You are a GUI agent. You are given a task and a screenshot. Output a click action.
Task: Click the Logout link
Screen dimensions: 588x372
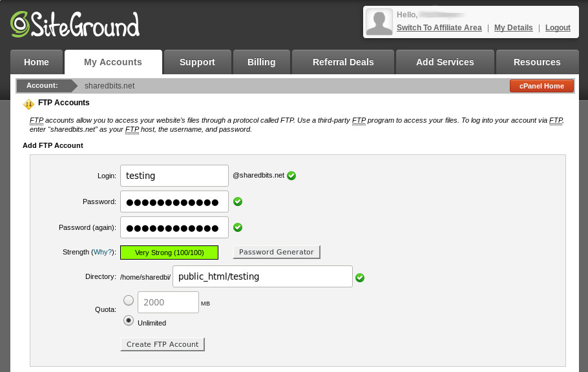[558, 28]
